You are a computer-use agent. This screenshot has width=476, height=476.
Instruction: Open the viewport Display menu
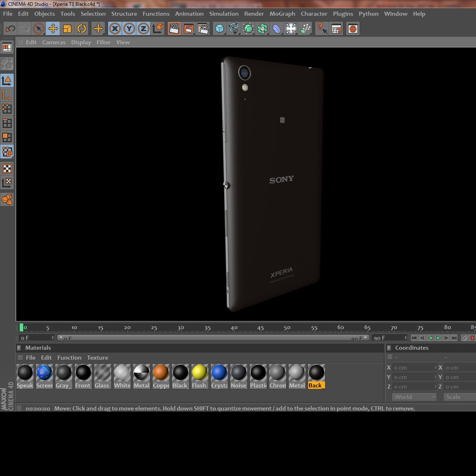(x=81, y=42)
